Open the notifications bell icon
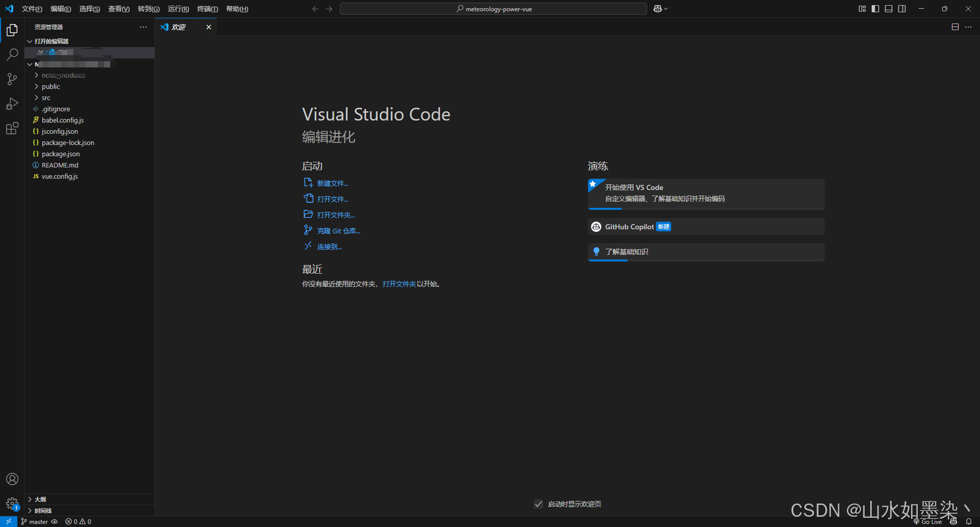Viewport: 980px width, 527px height. point(969,521)
